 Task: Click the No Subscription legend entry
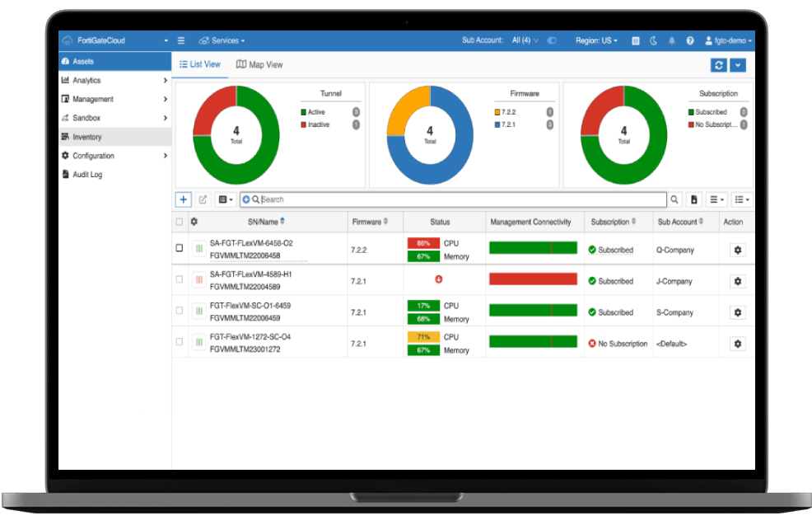(x=712, y=124)
